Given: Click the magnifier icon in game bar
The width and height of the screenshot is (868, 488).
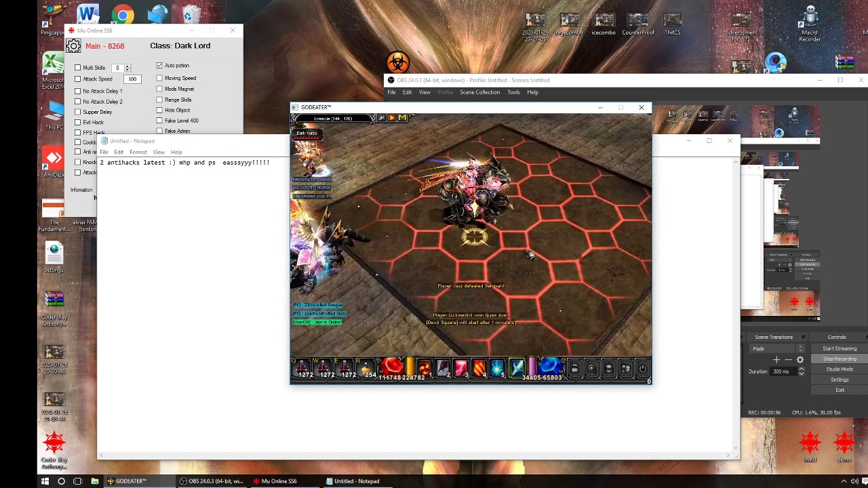Looking at the screenshot, I should (x=592, y=369).
